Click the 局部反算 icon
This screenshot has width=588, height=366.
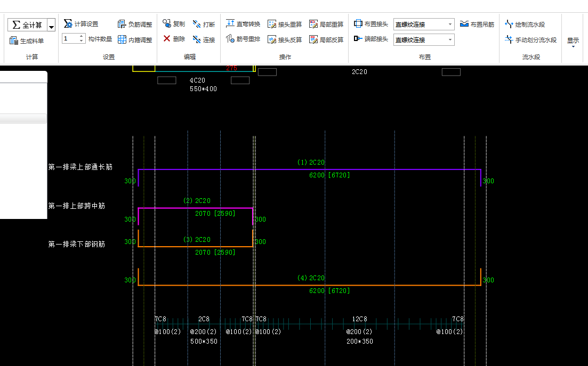(x=313, y=39)
